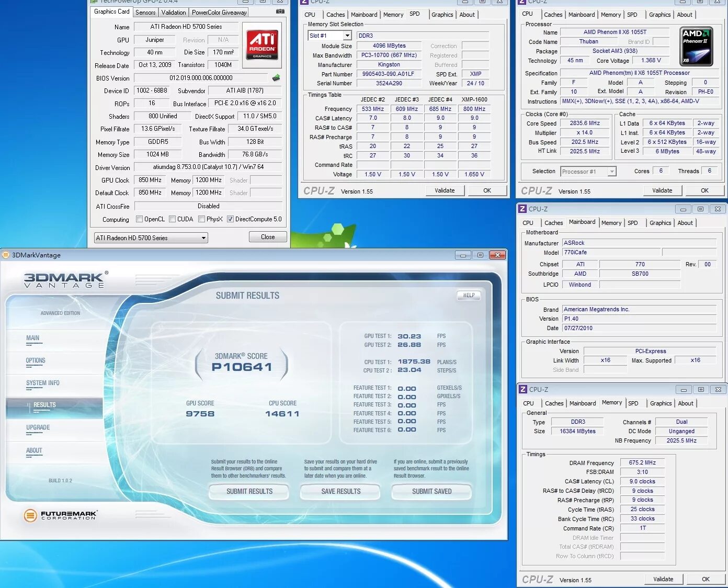Click OK in the SPD CPU-Z window

487,190
